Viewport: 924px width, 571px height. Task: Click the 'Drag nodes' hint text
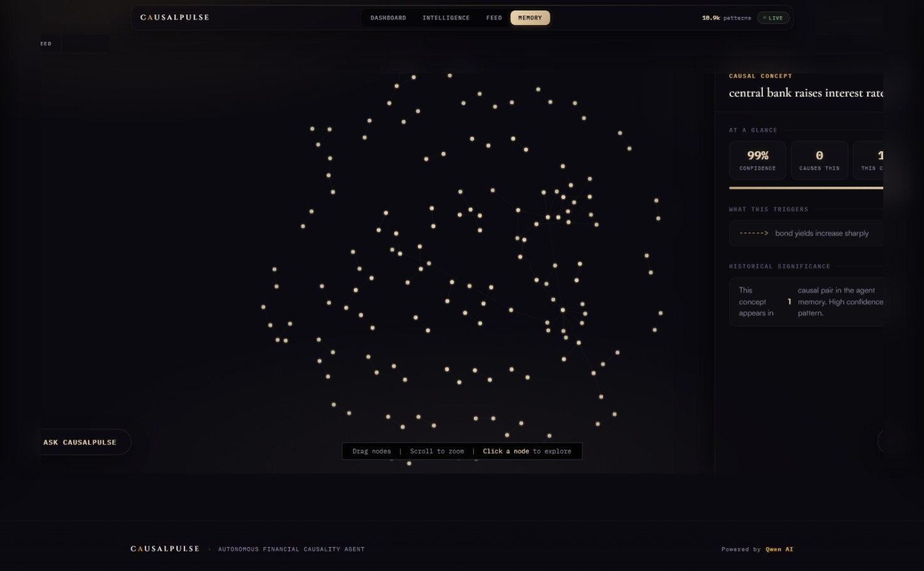371,451
